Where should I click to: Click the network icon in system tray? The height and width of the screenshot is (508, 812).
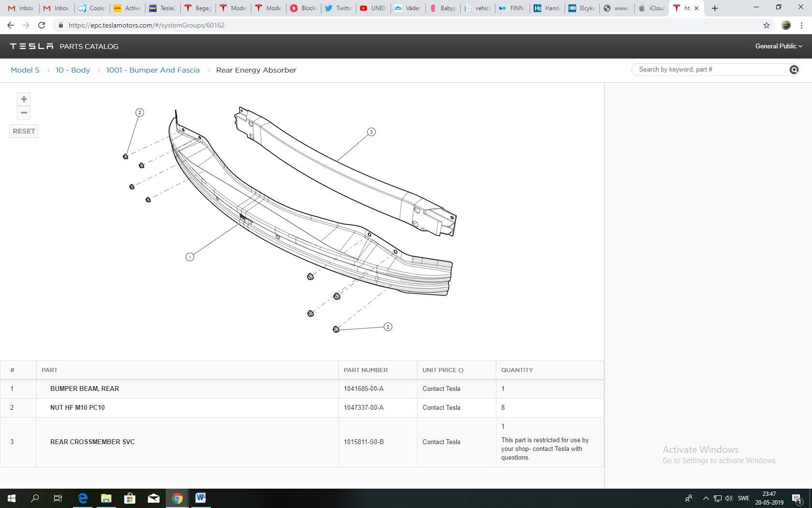pyautogui.click(x=717, y=498)
